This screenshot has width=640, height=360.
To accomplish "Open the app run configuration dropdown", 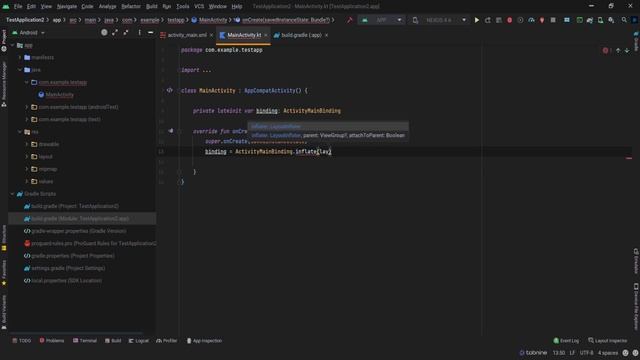I will click(382, 20).
